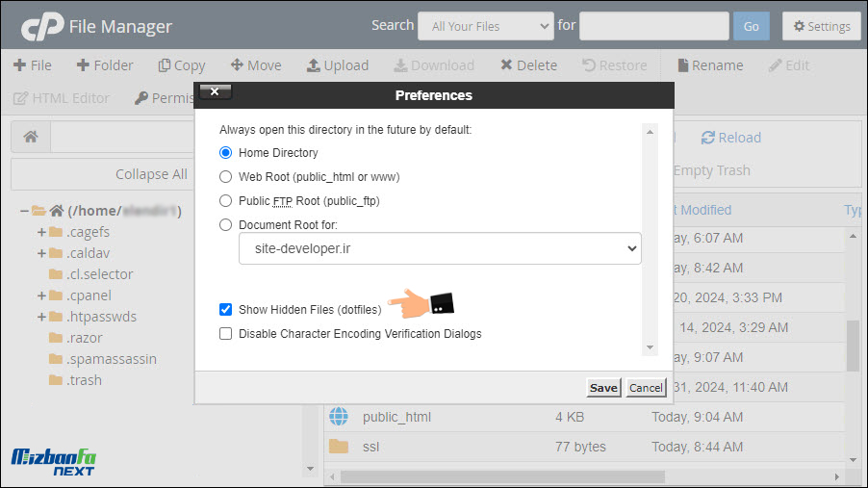Click the public_html globe icon

click(x=338, y=416)
